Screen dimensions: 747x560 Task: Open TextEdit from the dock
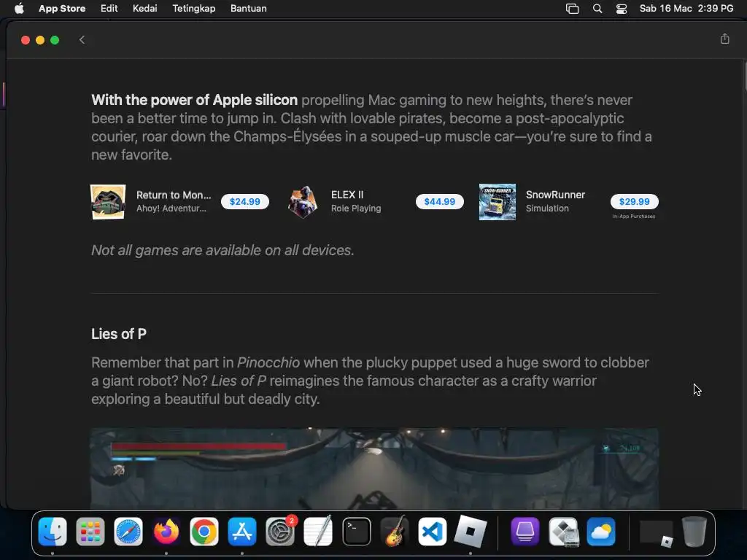tap(318, 532)
